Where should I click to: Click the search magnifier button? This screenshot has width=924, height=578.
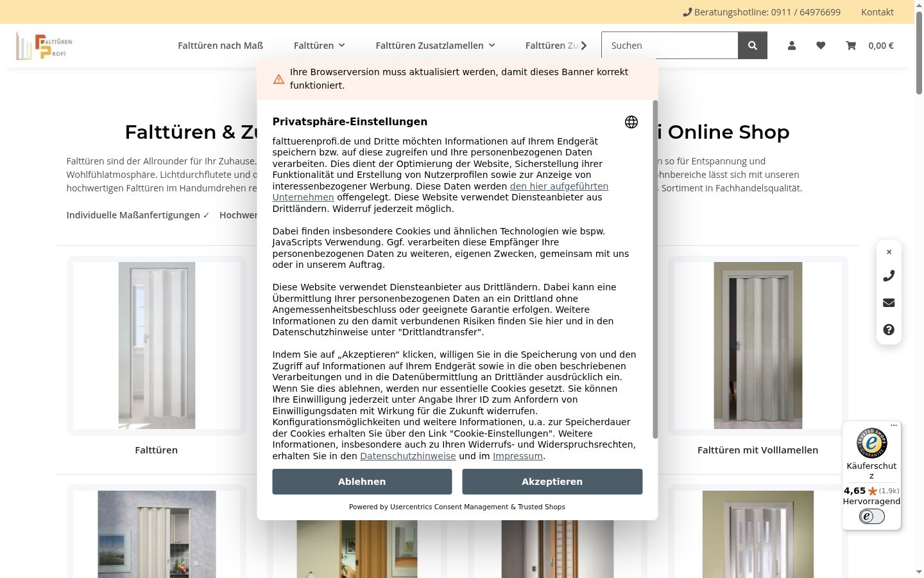point(753,46)
